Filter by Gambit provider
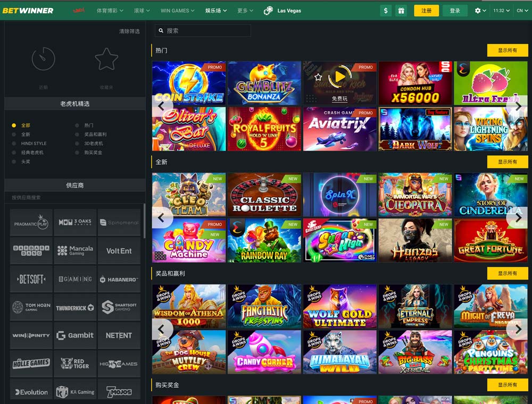This screenshot has width=532, height=404. point(75,335)
